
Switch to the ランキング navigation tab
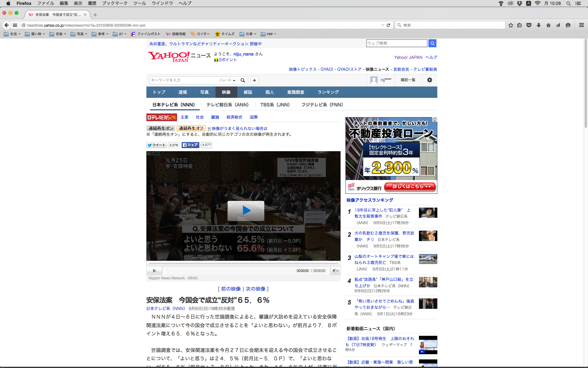click(328, 92)
